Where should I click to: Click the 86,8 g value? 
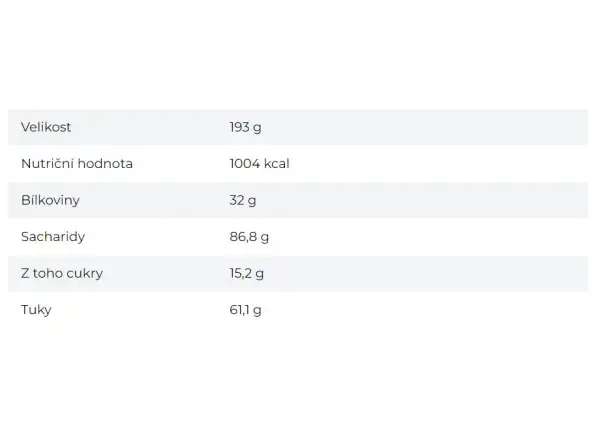[249, 237]
